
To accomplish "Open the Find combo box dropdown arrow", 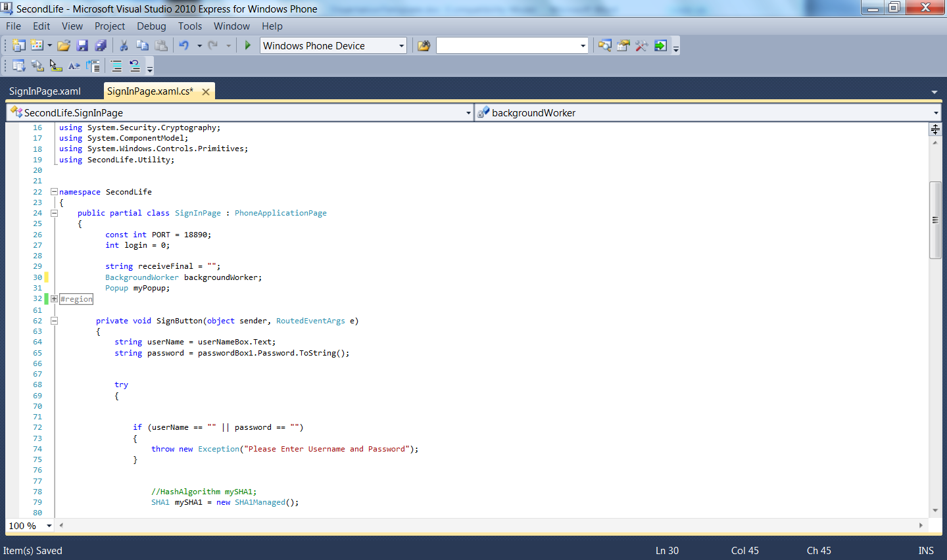I will [x=583, y=45].
